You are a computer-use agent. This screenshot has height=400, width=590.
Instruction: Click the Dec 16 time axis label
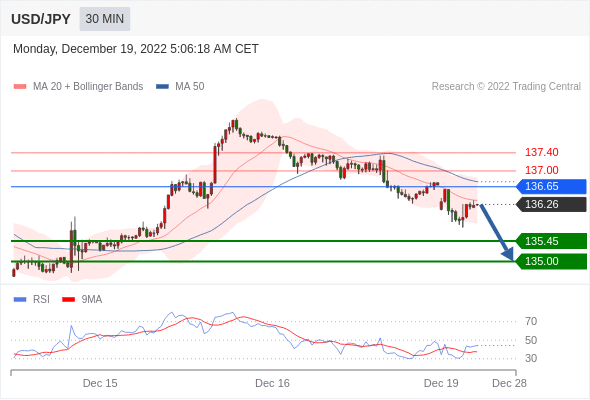coord(272,383)
